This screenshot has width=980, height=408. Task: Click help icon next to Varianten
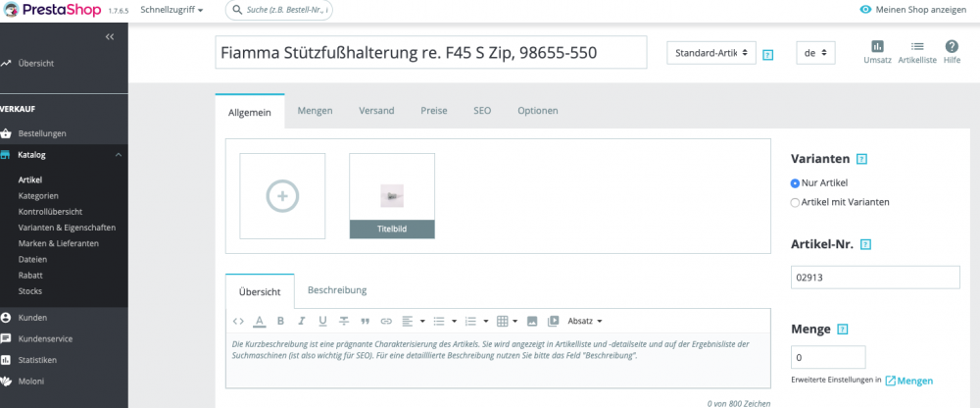click(861, 159)
